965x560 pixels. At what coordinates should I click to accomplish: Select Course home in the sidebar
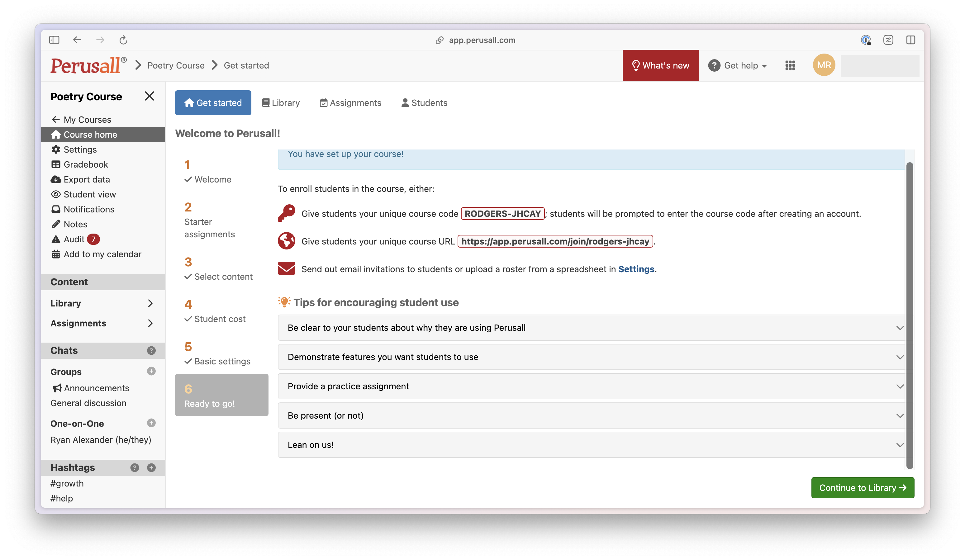[x=103, y=135]
